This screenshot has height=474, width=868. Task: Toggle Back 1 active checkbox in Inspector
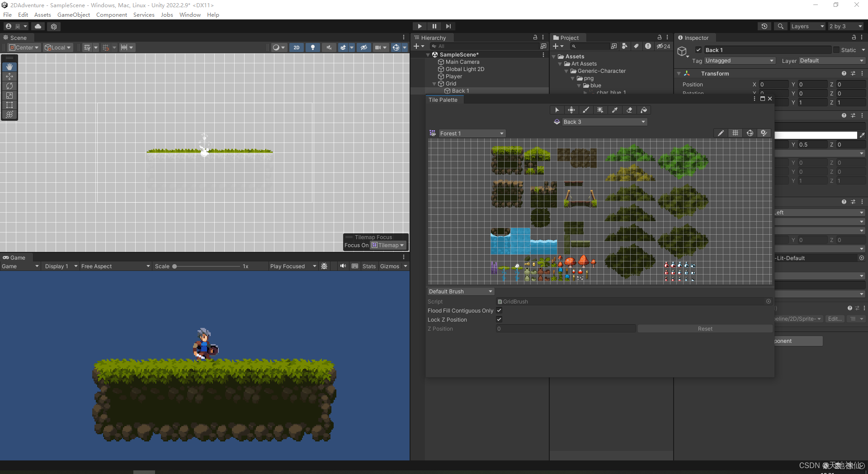[x=698, y=50]
